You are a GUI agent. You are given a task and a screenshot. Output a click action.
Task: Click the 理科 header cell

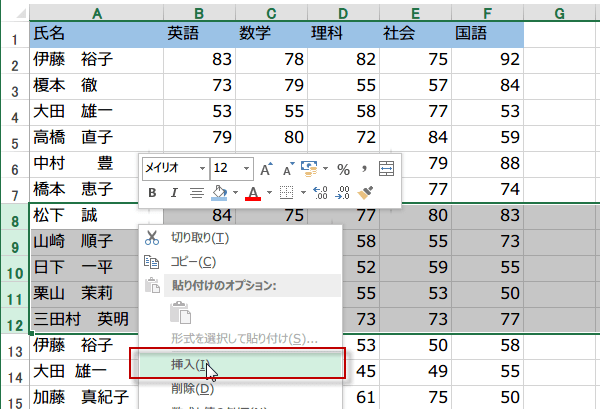[x=343, y=35]
